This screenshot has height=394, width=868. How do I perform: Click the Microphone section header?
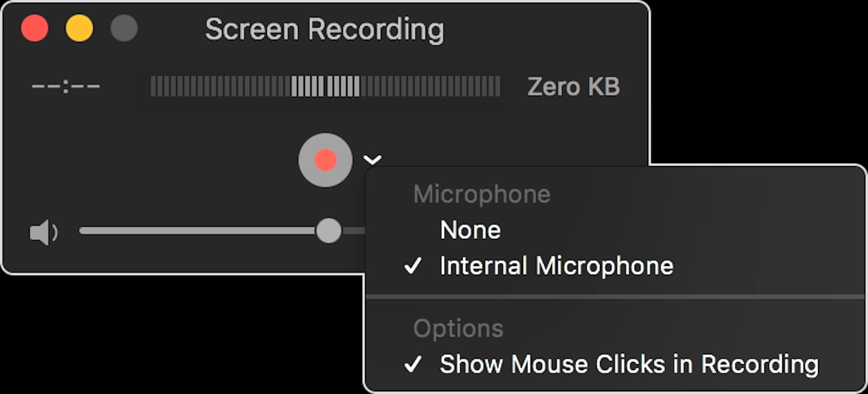(482, 194)
